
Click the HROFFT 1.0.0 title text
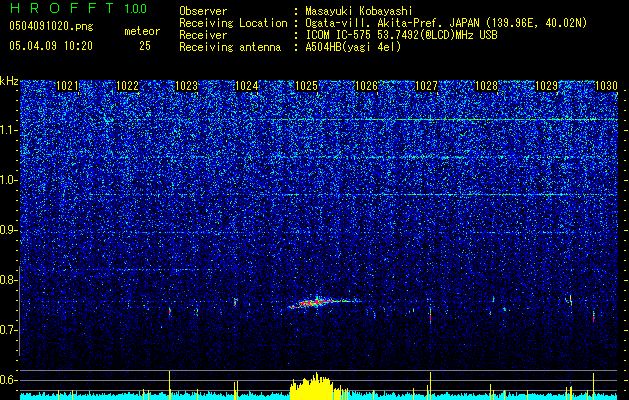click(x=78, y=8)
